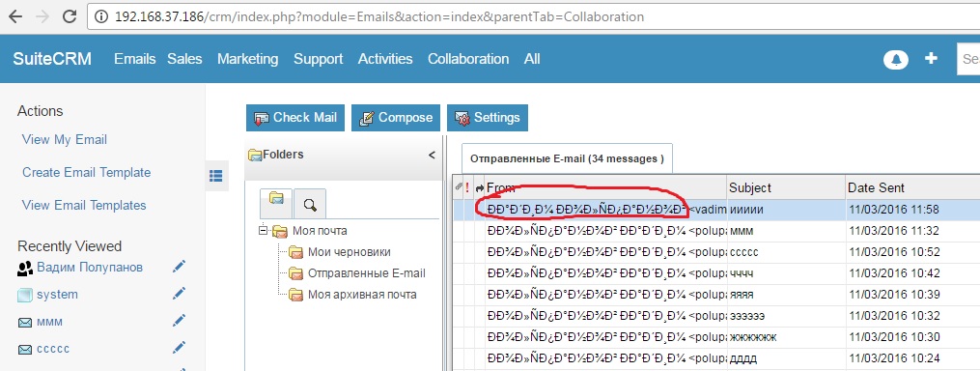Switch to Отправленные E-mail messages tab

pyautogui.click(x=567, y=158)
